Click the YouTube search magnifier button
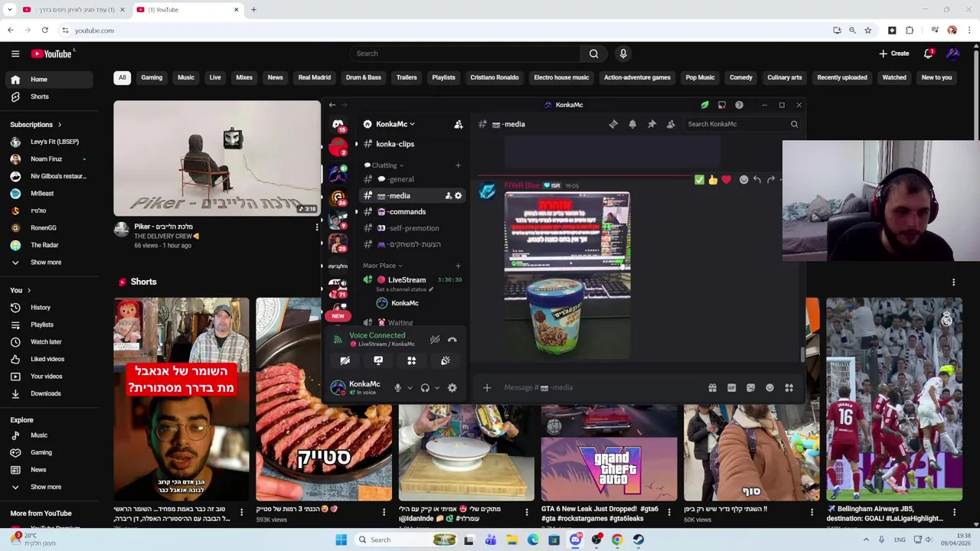 click(x=593, y=54)
